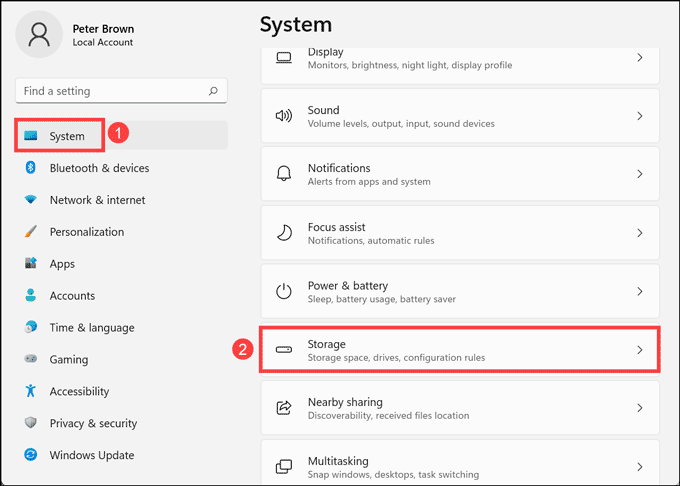Expand Power & battery chevron
This screenshot has height=486, width=680.
point(640,291)
